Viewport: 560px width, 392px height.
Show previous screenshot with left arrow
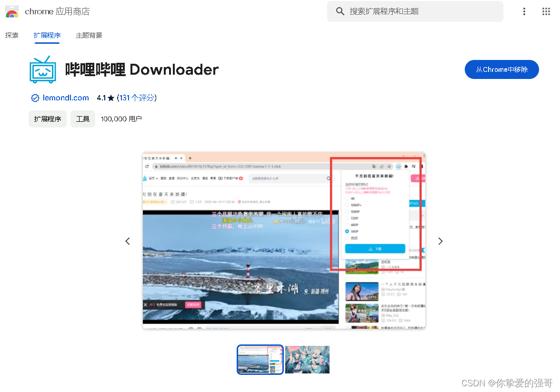[128, 241]
